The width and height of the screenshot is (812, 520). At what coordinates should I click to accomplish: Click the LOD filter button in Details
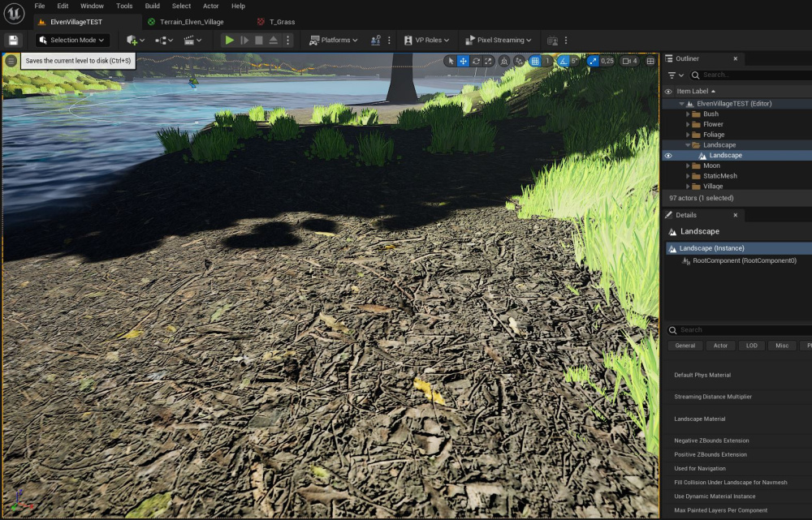coord(752,346)
